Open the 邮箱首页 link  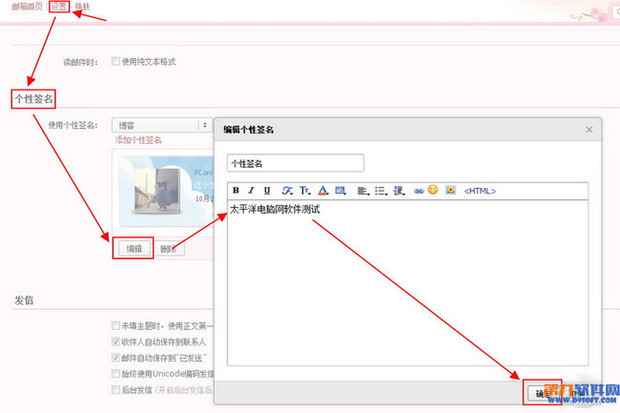(26, 6)
